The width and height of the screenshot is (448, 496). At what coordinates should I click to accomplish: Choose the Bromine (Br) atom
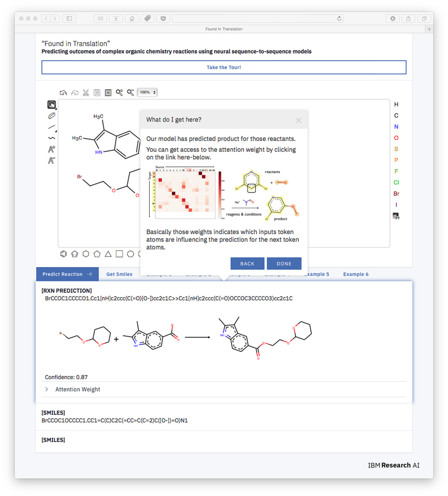point(396,194)
